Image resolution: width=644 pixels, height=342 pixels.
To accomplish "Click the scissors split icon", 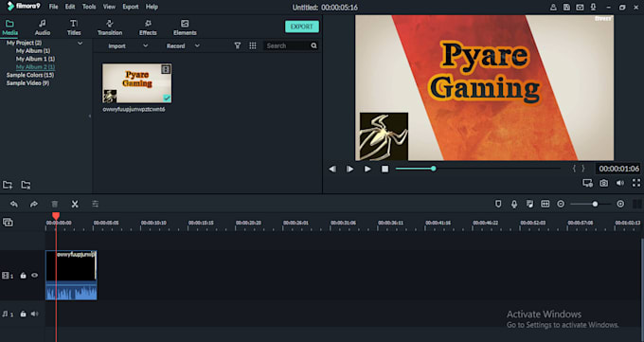I will click(75, 204).
